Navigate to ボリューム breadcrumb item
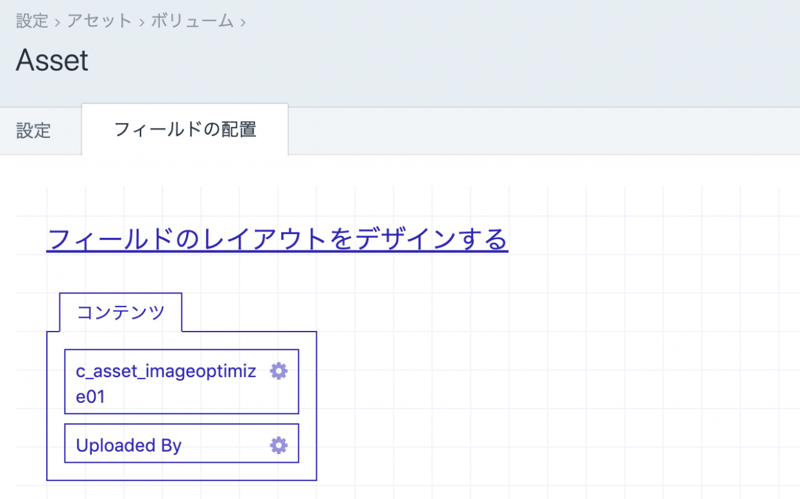The image size is (800, 499). pyautogui.click(x=192, y=20)
